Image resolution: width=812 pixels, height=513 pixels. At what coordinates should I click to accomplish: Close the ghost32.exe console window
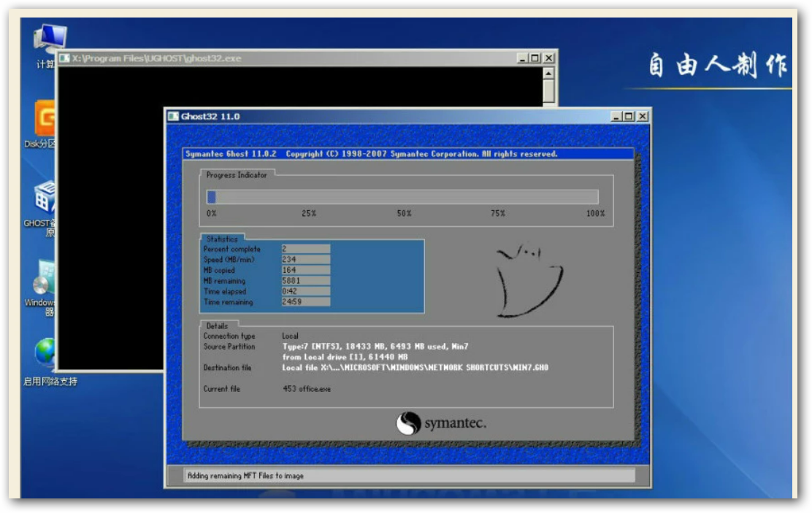click(x=549, y=58)
